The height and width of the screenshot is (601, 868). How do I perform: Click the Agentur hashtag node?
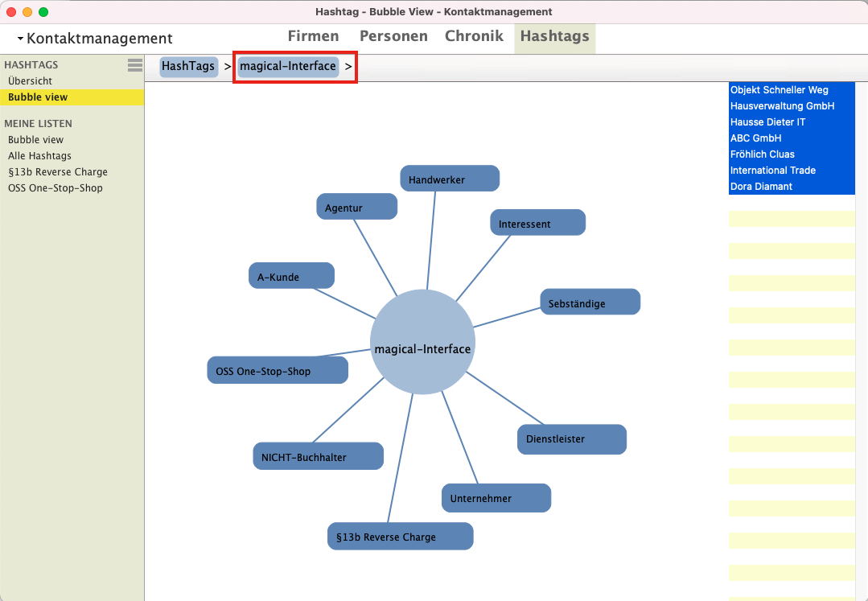(356, 207)
